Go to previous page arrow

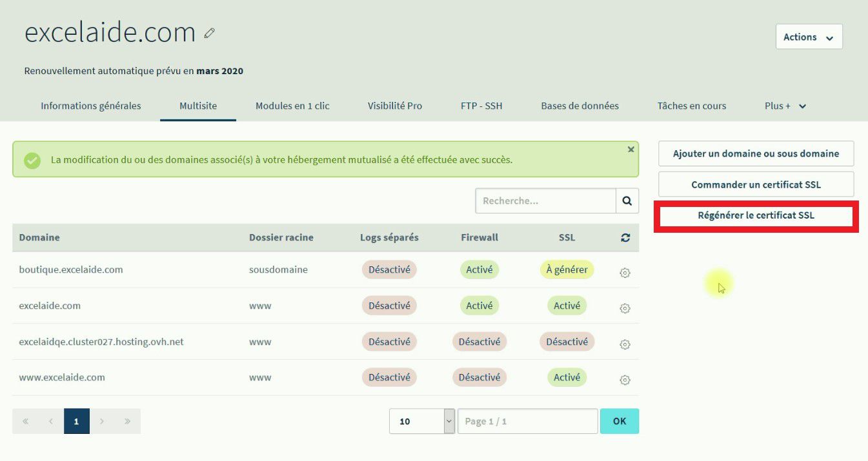pos(51,421)
